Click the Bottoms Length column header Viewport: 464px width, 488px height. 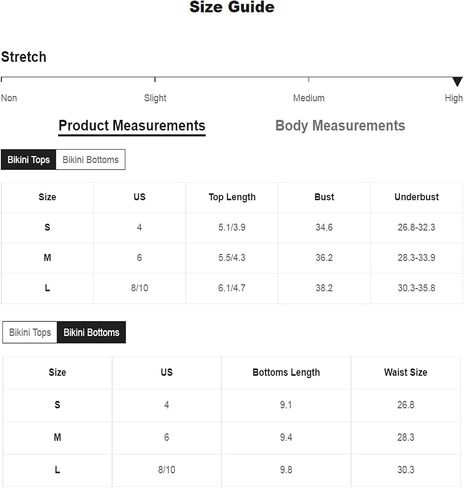[x=286, y=372]
